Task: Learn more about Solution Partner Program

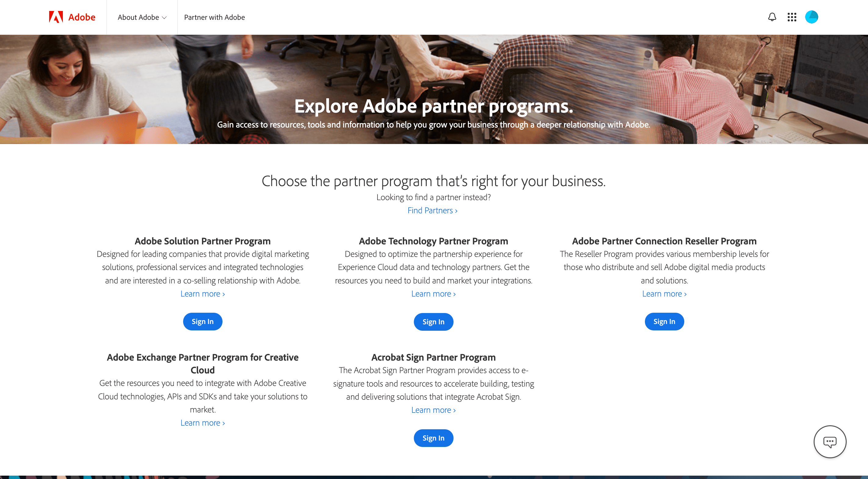Action: coord(203,294)
